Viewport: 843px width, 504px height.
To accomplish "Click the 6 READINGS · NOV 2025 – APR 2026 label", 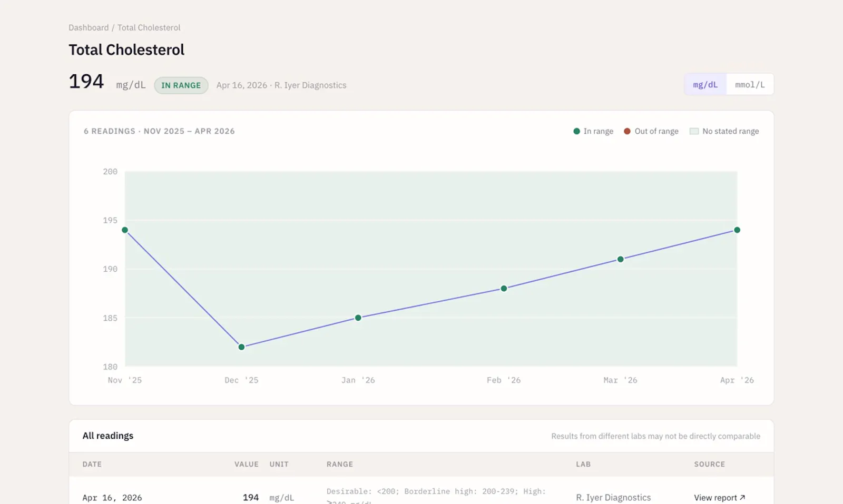I will pos(159,131).
